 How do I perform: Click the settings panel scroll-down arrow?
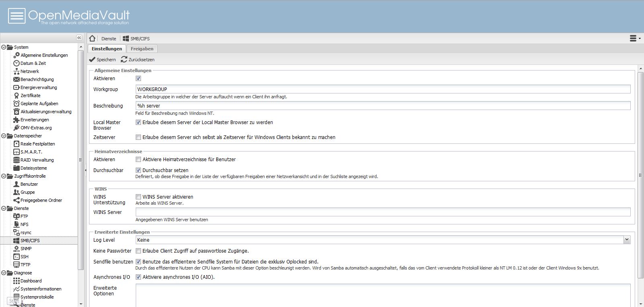coord(640,304)
